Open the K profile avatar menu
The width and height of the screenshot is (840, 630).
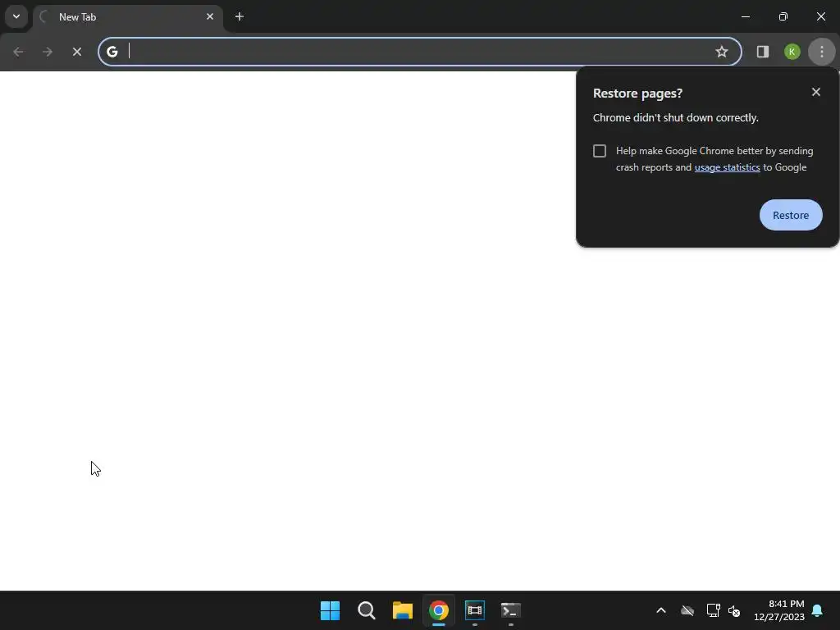(792, 52)
